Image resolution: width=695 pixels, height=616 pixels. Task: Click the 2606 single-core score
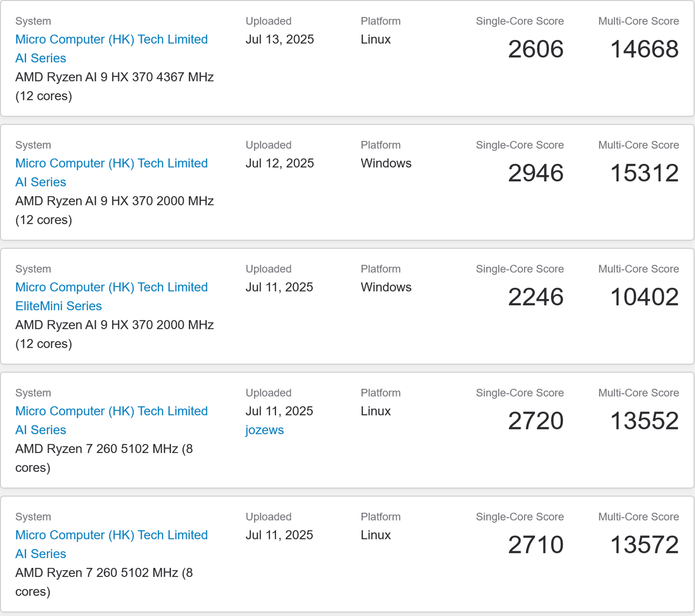(x=536, y=49)
